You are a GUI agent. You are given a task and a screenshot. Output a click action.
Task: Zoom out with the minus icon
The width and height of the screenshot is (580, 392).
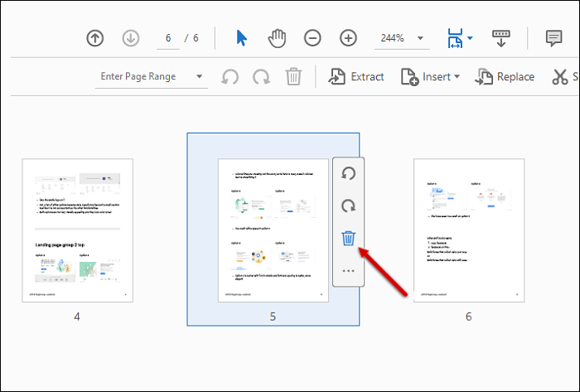(312, 38)
